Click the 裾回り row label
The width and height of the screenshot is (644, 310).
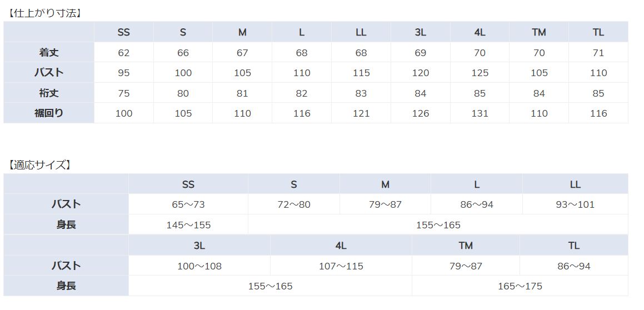(x=49, y=113)
